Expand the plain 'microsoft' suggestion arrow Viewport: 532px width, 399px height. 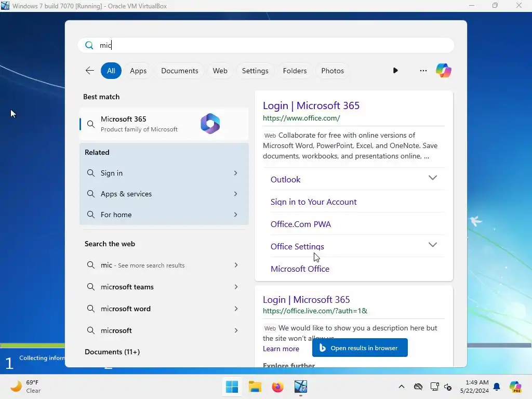(236, 330)
